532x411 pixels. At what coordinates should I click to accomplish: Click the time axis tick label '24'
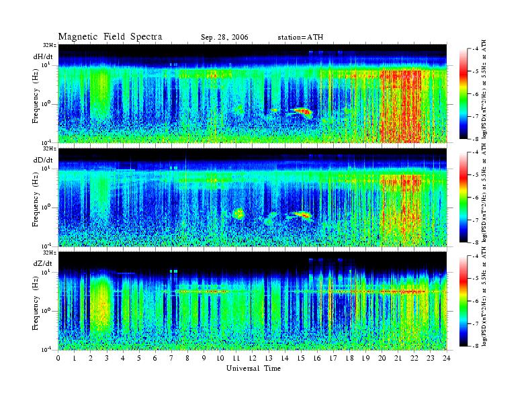(447, 359)
